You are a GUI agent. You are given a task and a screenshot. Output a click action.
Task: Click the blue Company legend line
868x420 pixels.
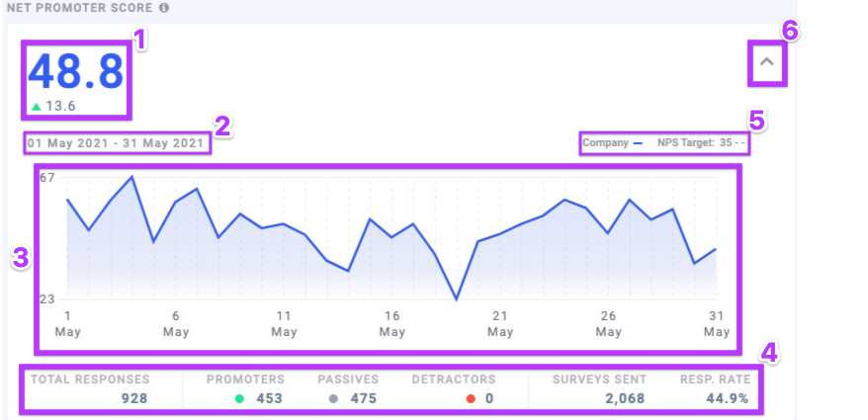pyautogui.click(x=638, y=143)
